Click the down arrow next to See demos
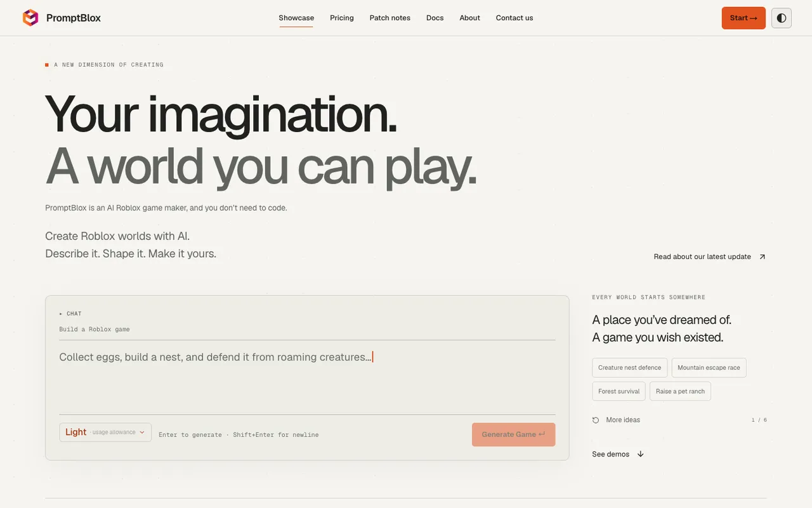 tap(641, 454)
